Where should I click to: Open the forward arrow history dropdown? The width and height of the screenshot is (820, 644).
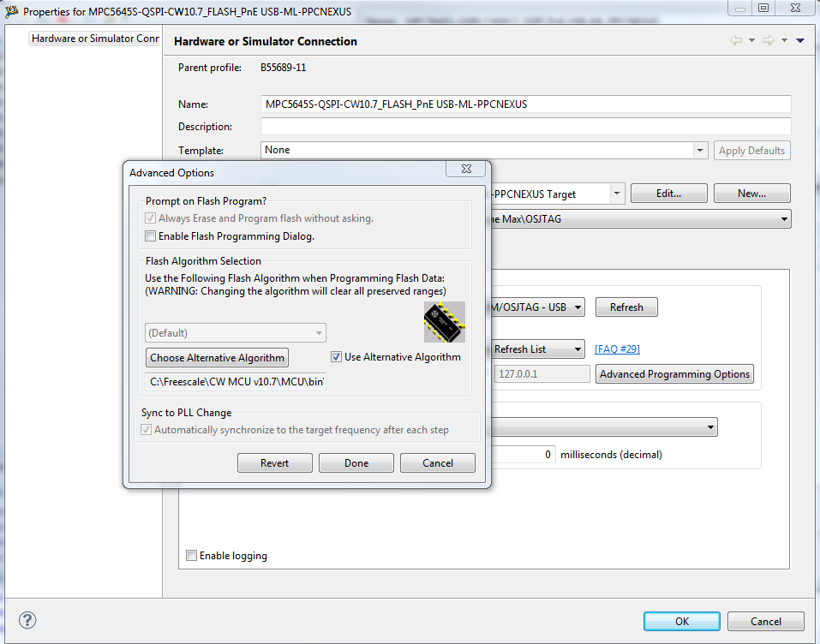784,40
